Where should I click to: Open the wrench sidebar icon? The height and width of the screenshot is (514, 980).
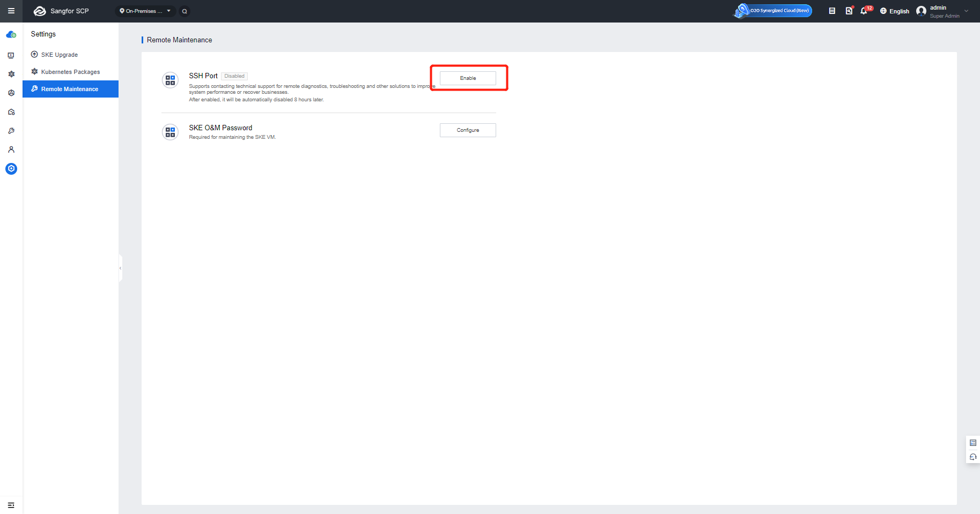(11, 131)
